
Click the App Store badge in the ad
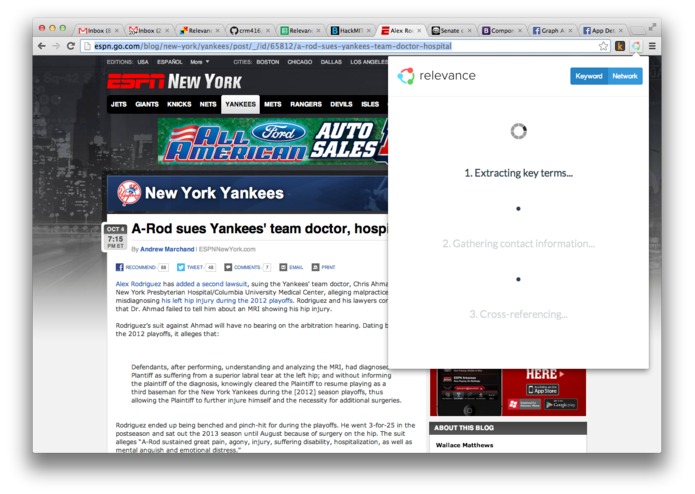[x=543, y=390]
